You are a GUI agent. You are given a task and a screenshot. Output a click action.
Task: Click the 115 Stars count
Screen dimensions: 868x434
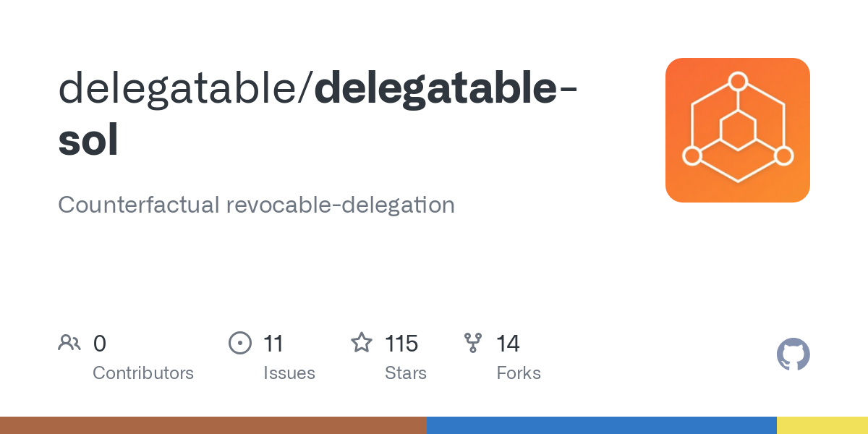[401, 344]
